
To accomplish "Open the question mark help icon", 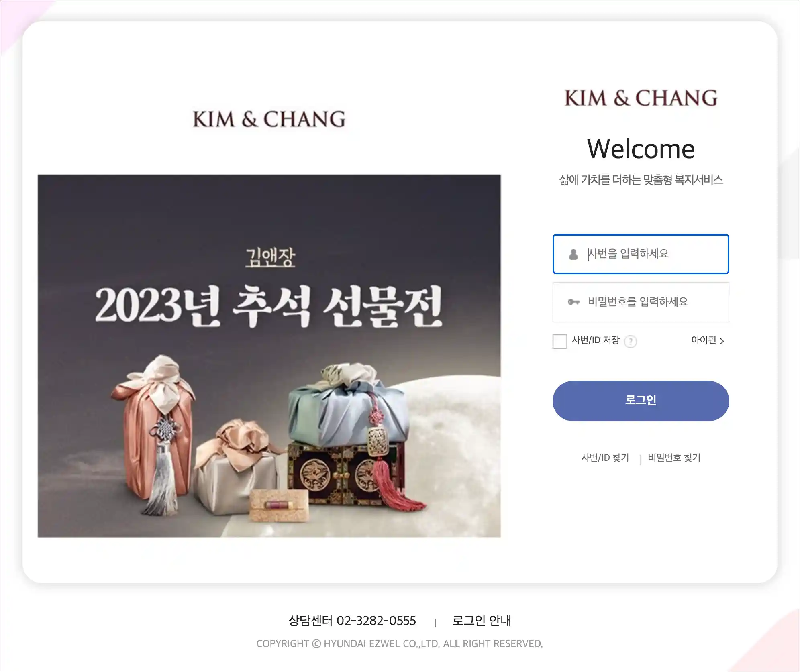I will point(631,341).
